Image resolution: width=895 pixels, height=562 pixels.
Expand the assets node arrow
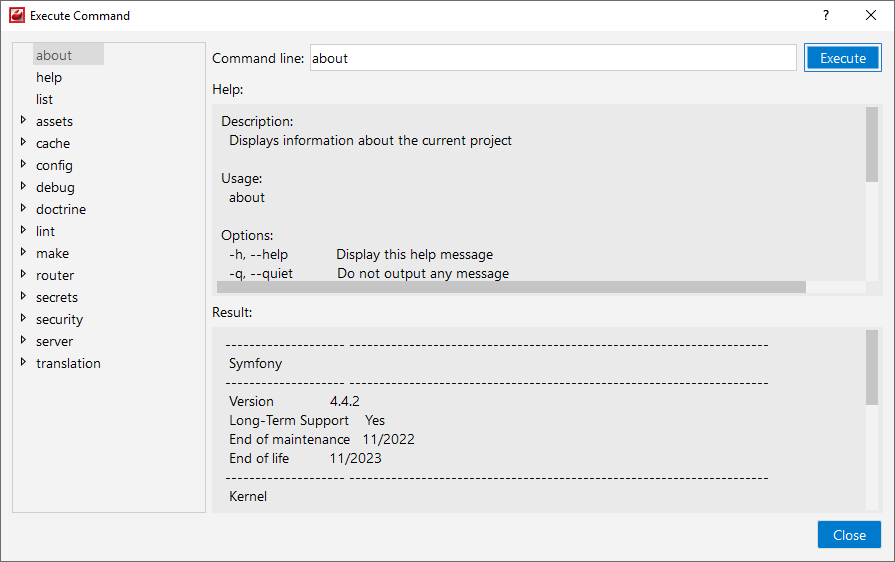coord(23,120)
